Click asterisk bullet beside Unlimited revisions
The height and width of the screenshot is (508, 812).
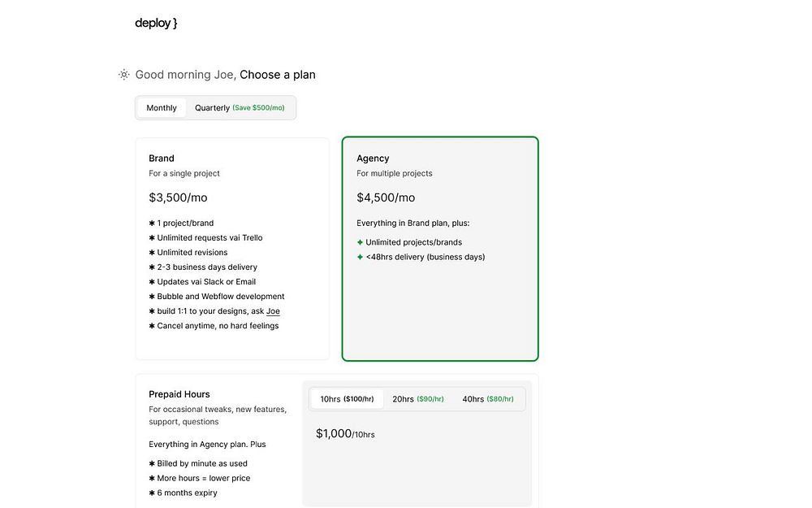[x=152, y=253]
